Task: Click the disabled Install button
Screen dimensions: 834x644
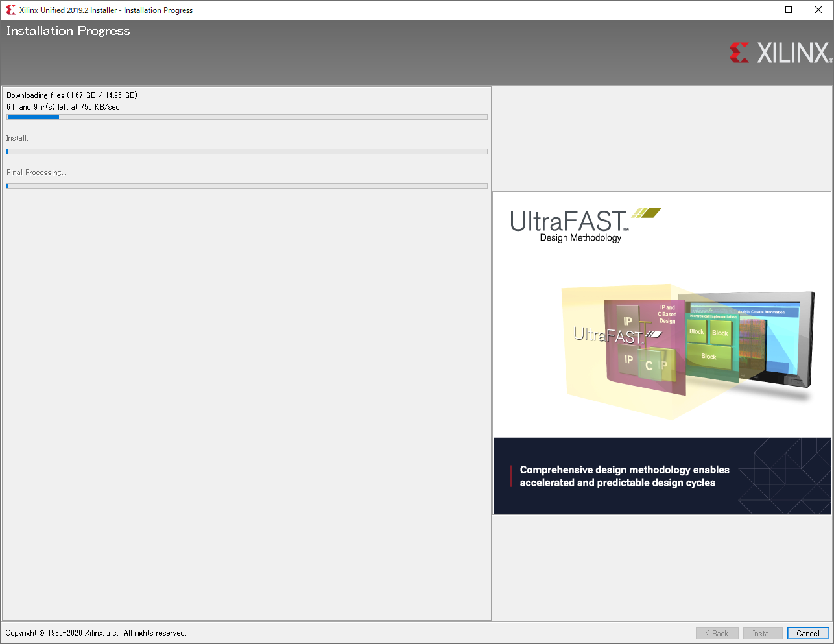Action: pyautogui.click(x=763, y=634)
